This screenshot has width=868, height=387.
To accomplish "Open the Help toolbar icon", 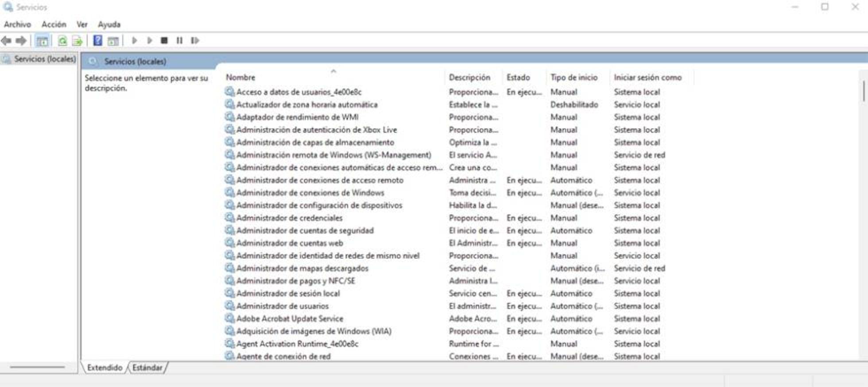I will click(97, 41).
